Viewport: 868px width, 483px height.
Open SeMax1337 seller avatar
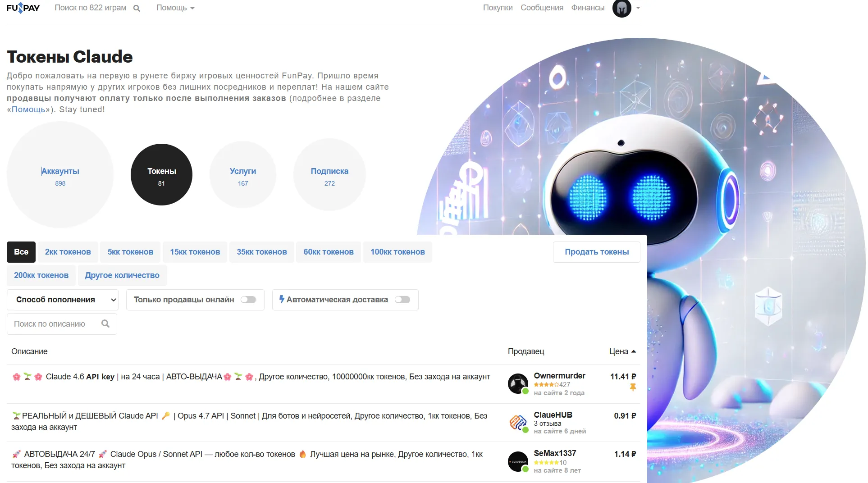tap(518, 461)
